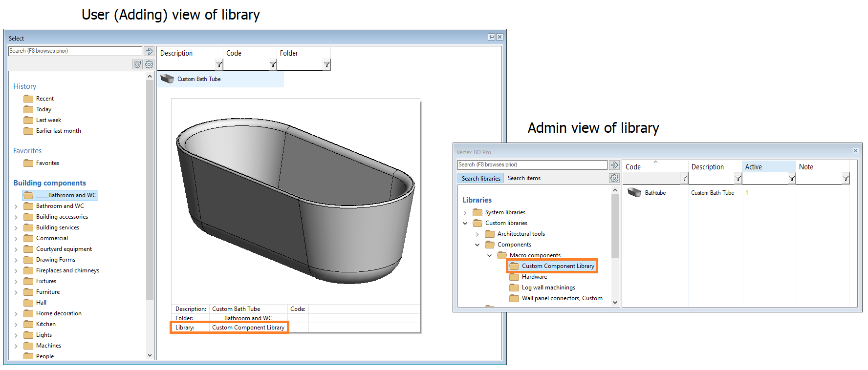Screen dimensions: 868x370
Task: Open the settings gear in the Select window
Action: 149,64
